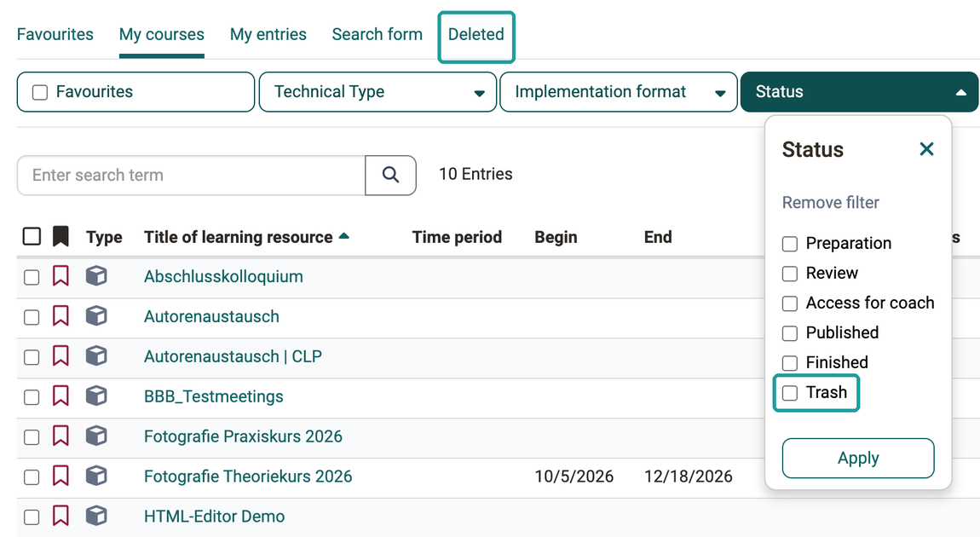Viewport: 980px width, 537px height.
Task: Click the Apply button in Status filter
Action: (858, 459)
